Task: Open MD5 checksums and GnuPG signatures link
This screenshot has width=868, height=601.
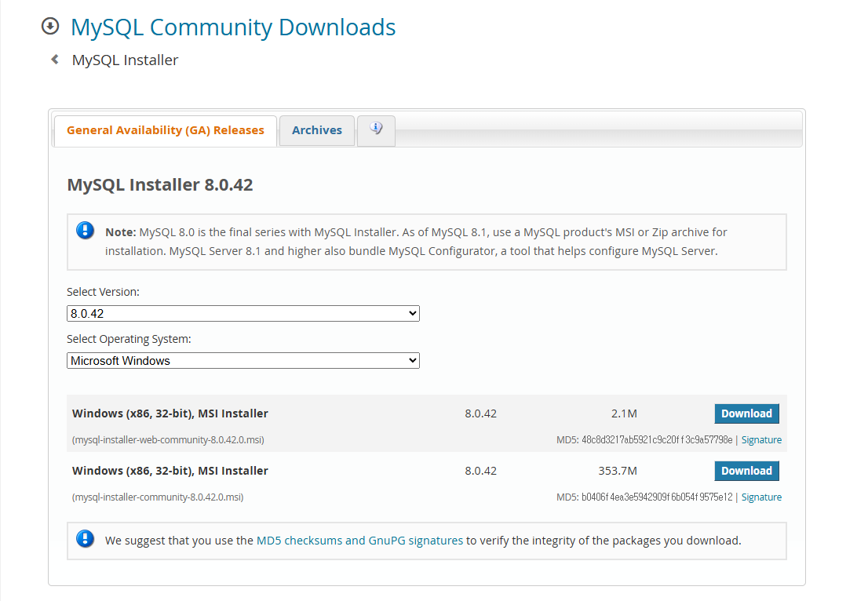Action: [x=359, y=541]
